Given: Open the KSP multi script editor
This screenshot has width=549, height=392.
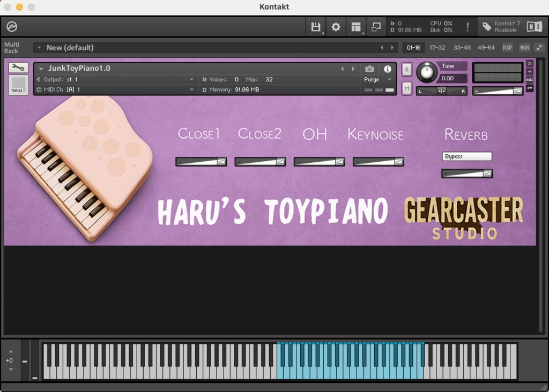Looking at the screenshot, I should 507,48.
